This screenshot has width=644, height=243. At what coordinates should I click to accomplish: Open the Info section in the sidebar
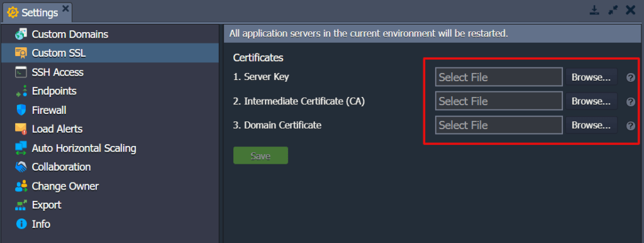coord(33,224)
